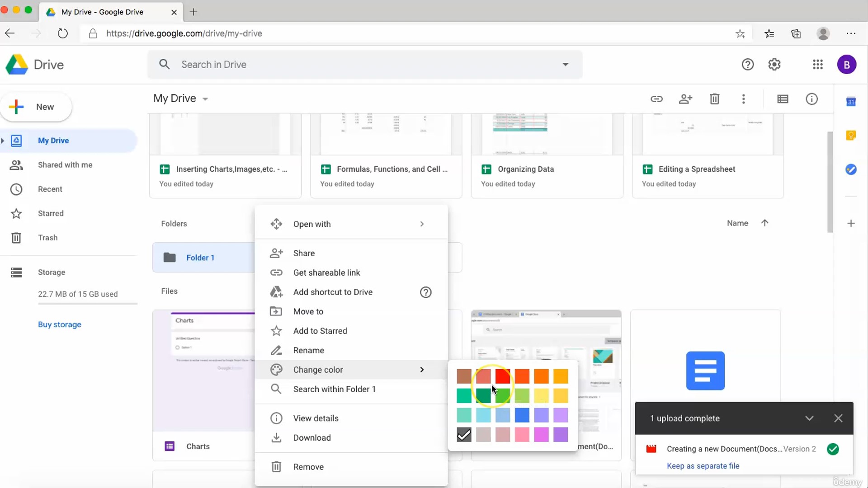This screenshot has width=868, height=488.
Task: Click the New button
Action: [x=36, y=107]
